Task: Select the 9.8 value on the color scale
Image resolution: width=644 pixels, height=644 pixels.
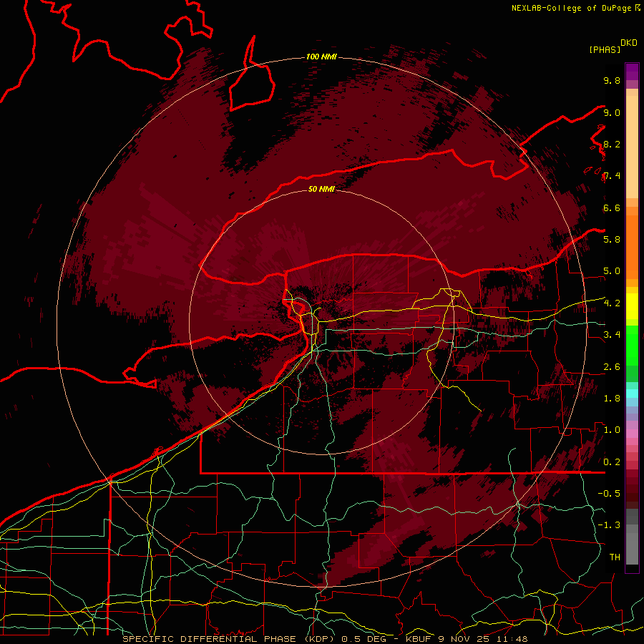Action: click(612, 80)
